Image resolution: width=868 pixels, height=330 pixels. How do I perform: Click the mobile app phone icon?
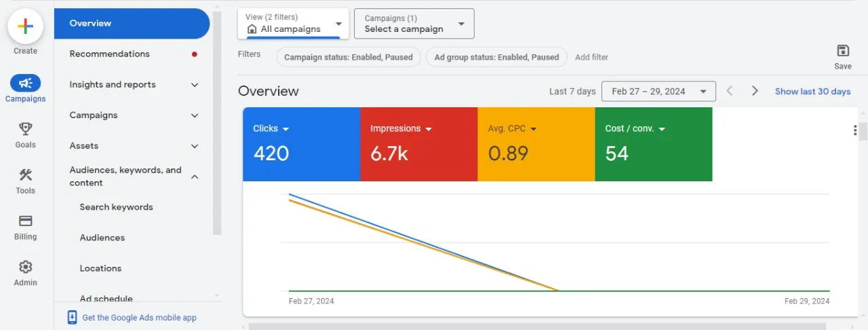click(x=73, y=317)
